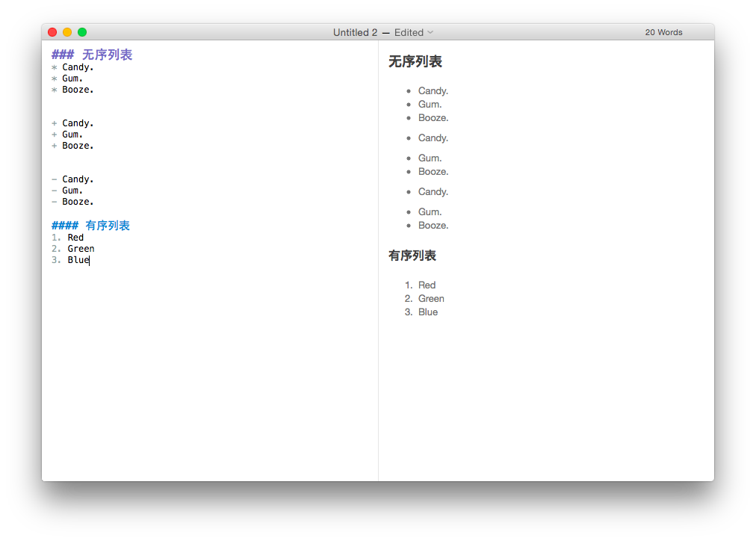The width and height of the screenshot is (756, 541).
Task: Click '- Gum.' line in editor
Action: pos(67,191)
